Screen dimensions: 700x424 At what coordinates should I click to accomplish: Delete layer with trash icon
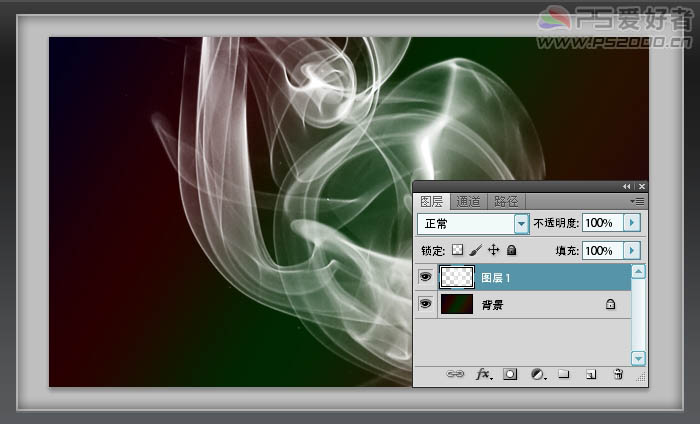tap(618, 374)
